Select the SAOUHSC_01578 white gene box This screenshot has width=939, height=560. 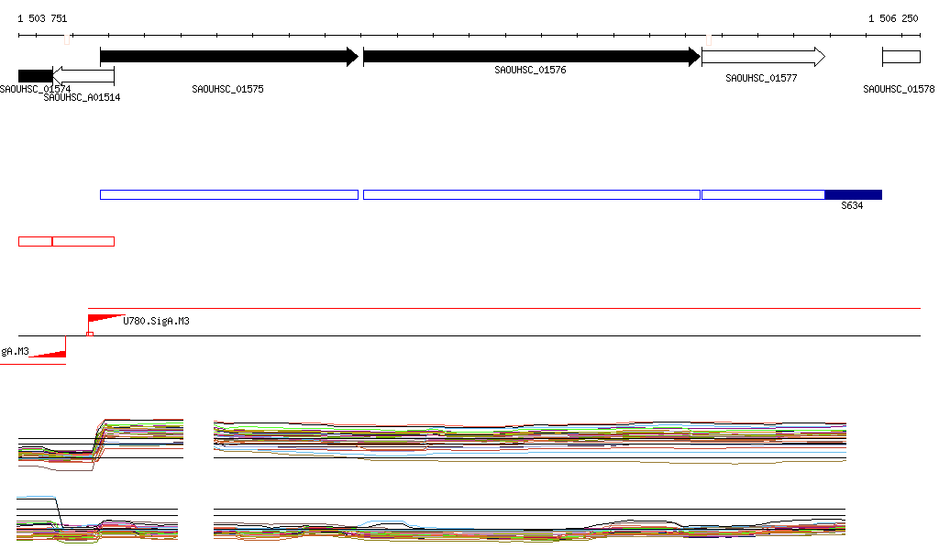tap(900, 57)
